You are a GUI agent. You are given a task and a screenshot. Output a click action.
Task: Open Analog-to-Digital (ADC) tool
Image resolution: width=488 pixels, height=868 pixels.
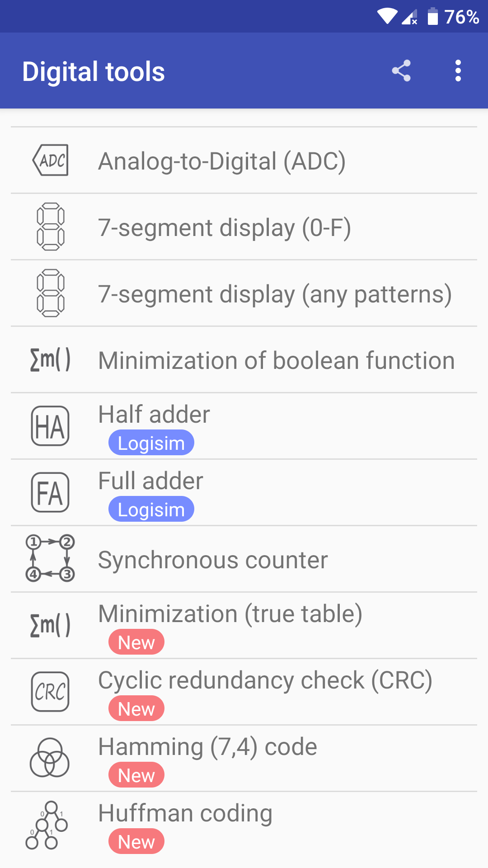[x=222, y=161]
